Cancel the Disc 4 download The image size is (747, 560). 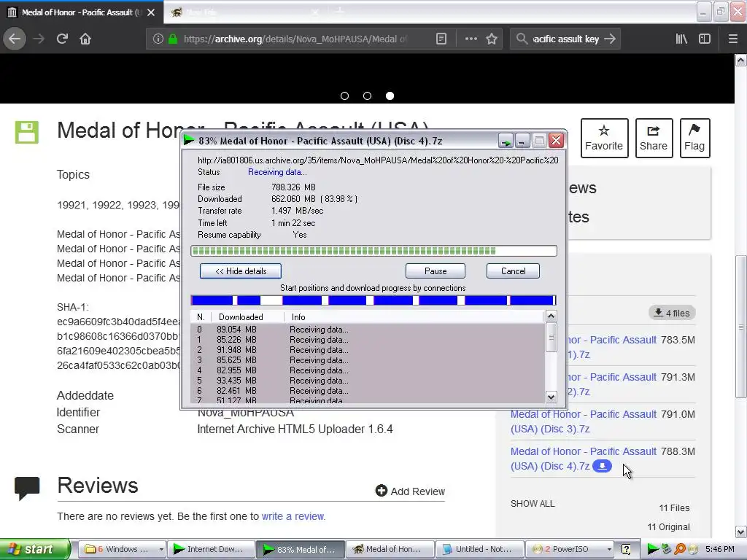coord(513,271)
